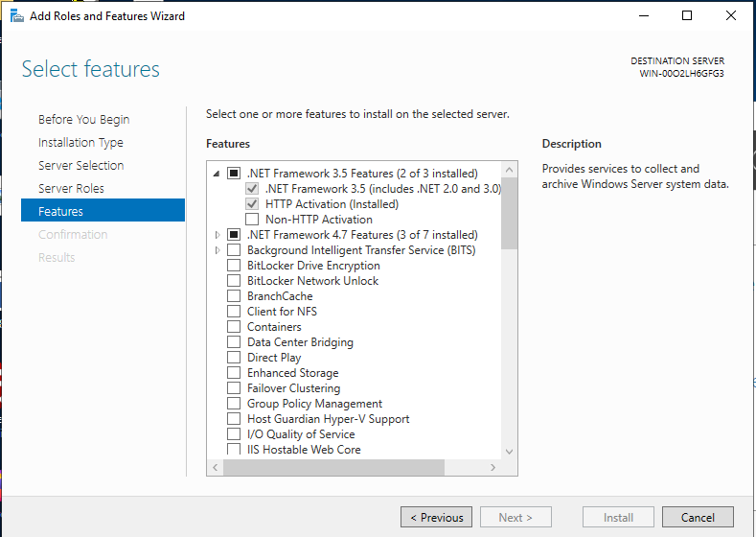This screenshot has height=537, width=756.
Task: Open the Server Roles page
Action: pos(71,189)
